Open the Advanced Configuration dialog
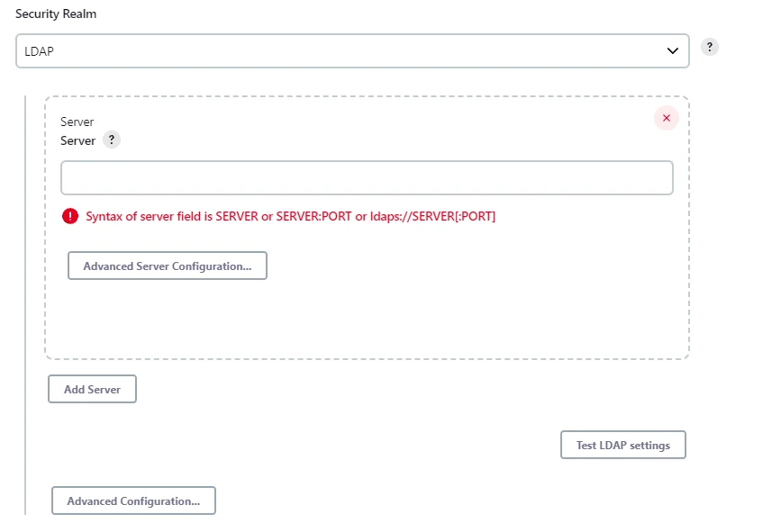The height and width of the screenshot is (532, 781). [133, 500]
